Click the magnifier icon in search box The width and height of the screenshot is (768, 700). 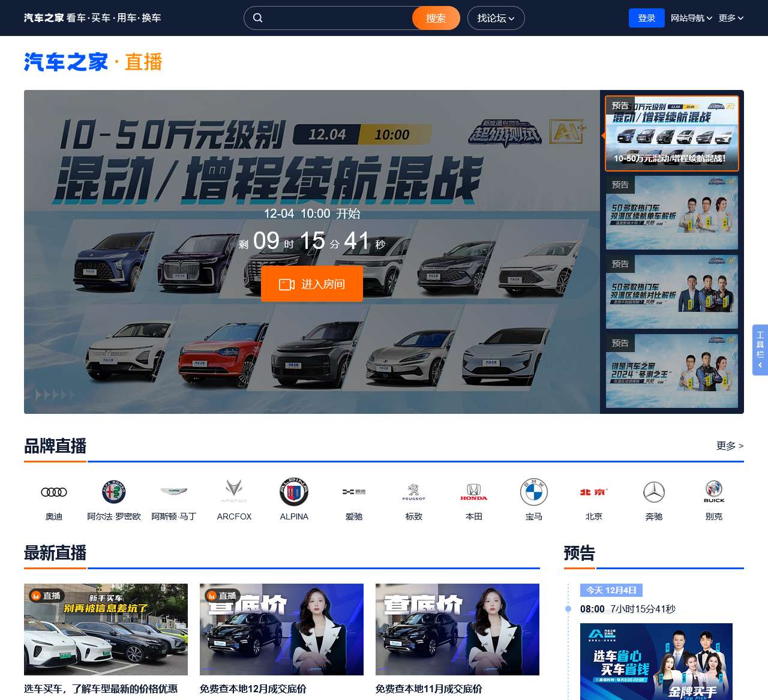pyautogui.click(x=258, y=18)
